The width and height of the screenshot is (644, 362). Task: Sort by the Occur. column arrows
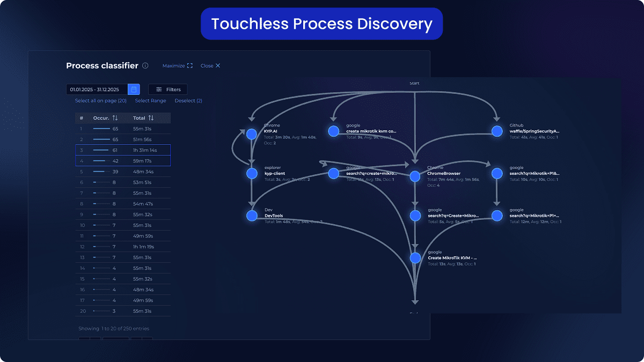115,118
